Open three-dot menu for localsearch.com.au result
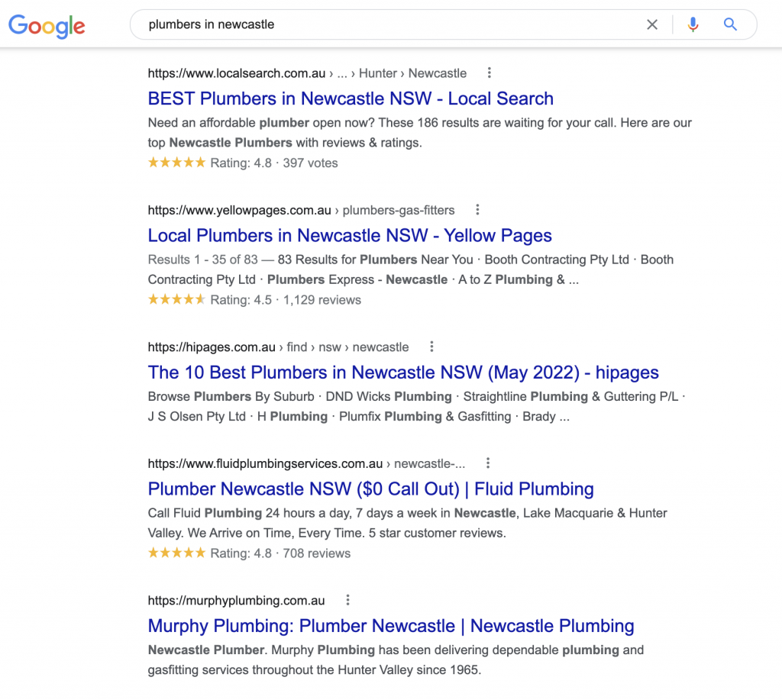 (490, 73)
